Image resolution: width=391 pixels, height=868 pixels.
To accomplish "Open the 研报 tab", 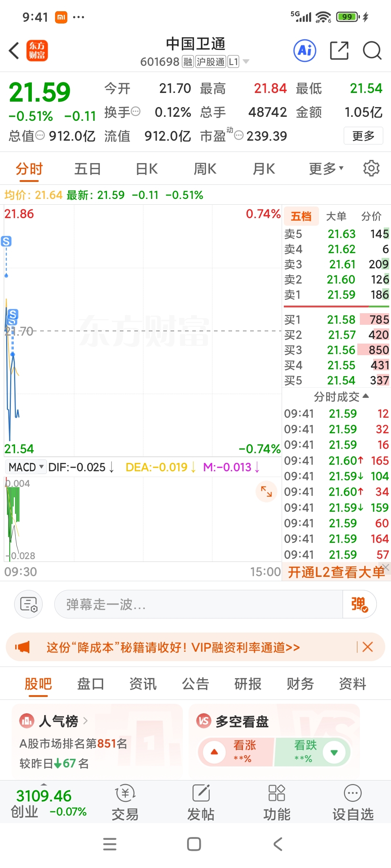I will click(x=248, y=684).
